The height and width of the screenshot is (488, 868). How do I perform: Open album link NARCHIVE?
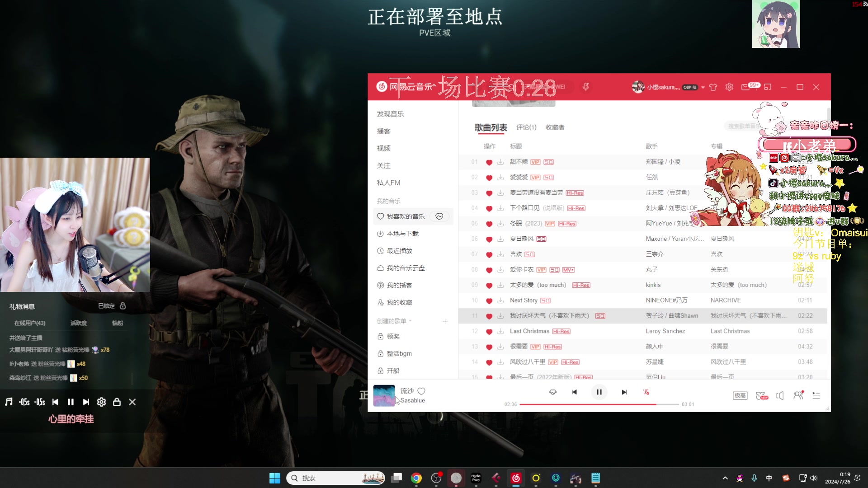point(726,300)
